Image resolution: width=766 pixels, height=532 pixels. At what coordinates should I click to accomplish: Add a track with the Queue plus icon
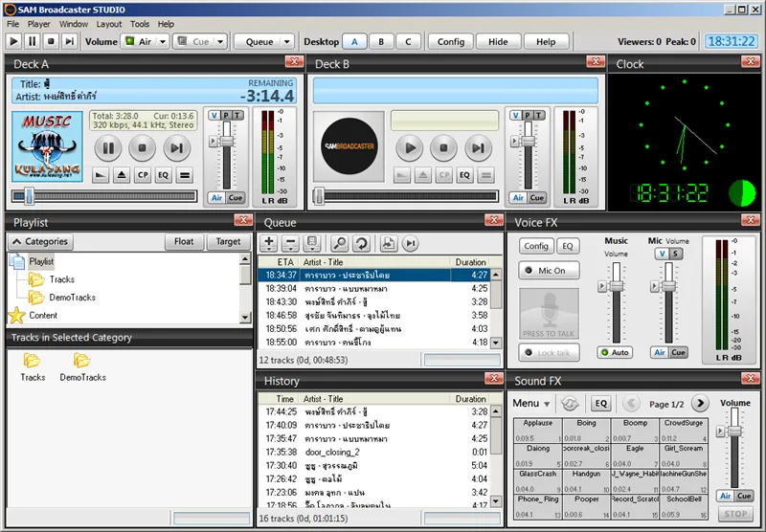[269, 243]
